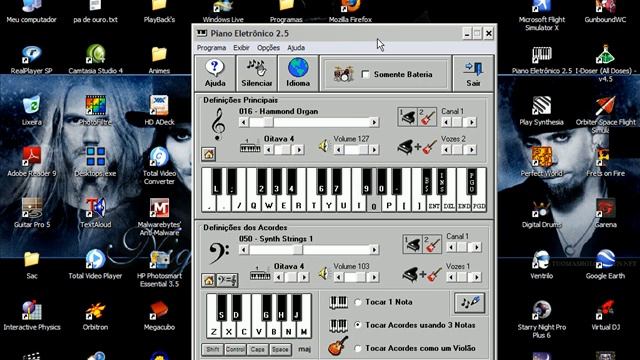Click the Silenciar mute notes button
Screen dimensions: 640x360
(x=257, y=73)
